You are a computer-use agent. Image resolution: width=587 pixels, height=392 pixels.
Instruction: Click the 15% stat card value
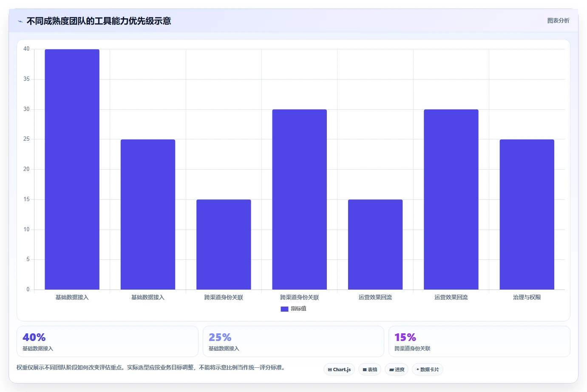pos(405,337)
